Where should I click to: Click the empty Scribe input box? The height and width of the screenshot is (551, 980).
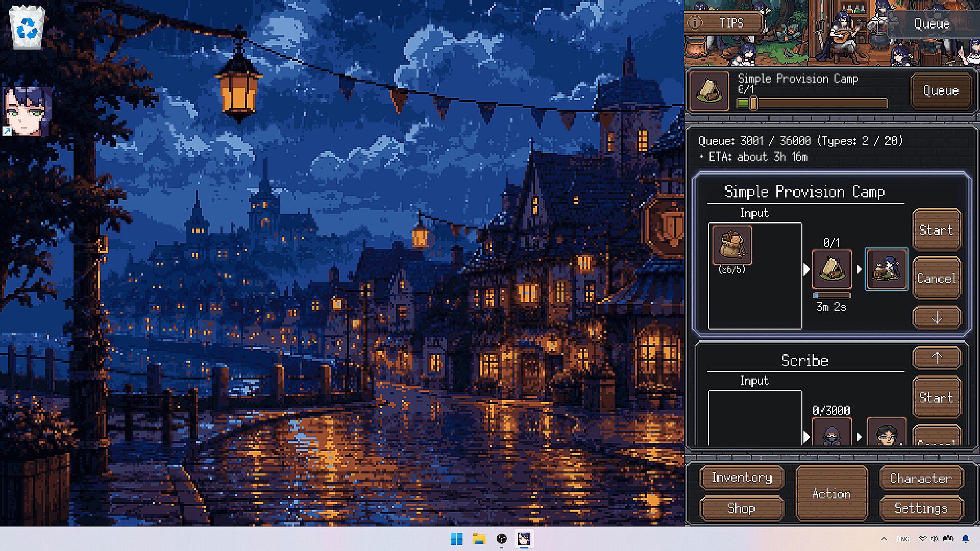[755, 418]
